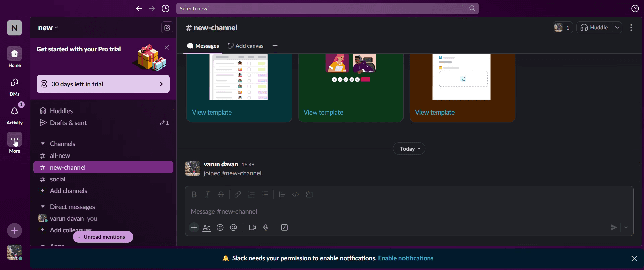The image size is (644, 270).
Task: Open varun davan direct message
Action: pyautogui.click(x=103, y=218)
